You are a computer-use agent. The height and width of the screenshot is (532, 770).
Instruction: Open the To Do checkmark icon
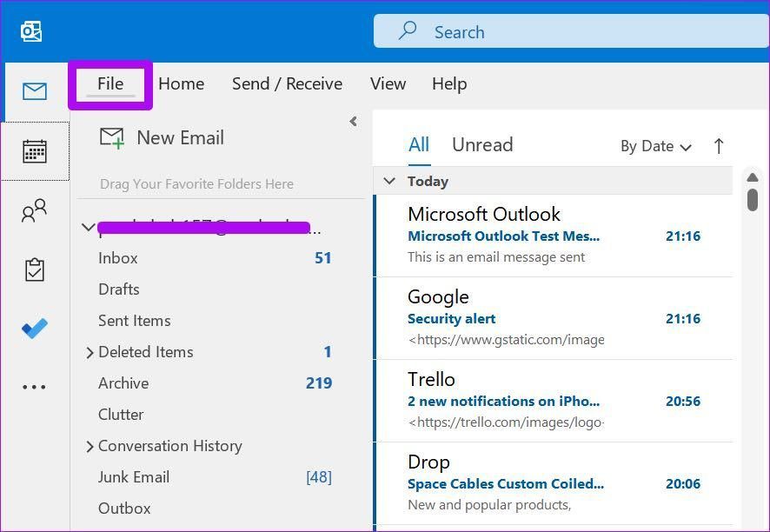[x=35, y=328]
